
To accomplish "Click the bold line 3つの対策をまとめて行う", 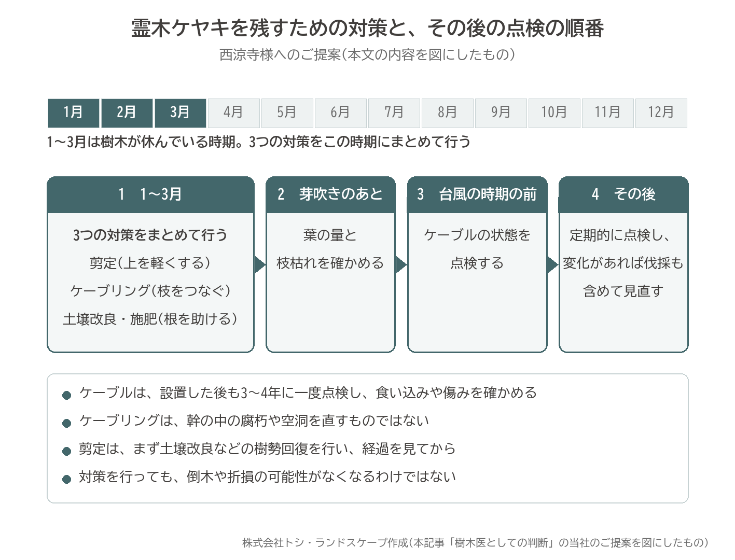I will click(x=150, y=235).
